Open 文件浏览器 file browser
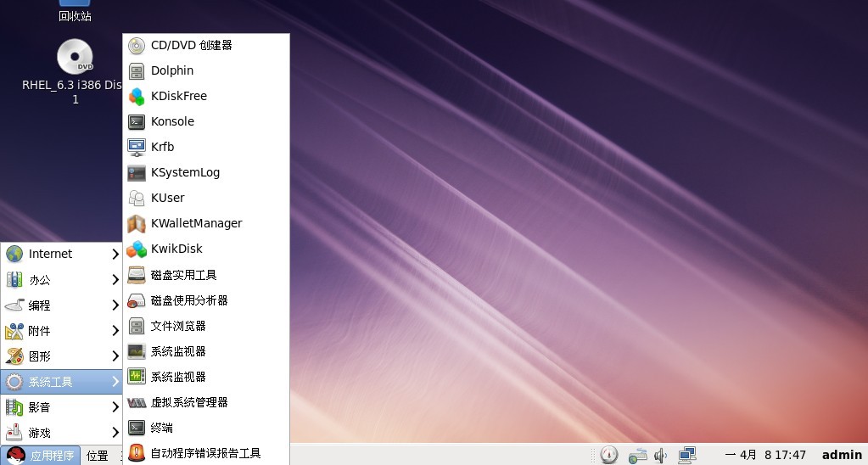 (206, 326)
